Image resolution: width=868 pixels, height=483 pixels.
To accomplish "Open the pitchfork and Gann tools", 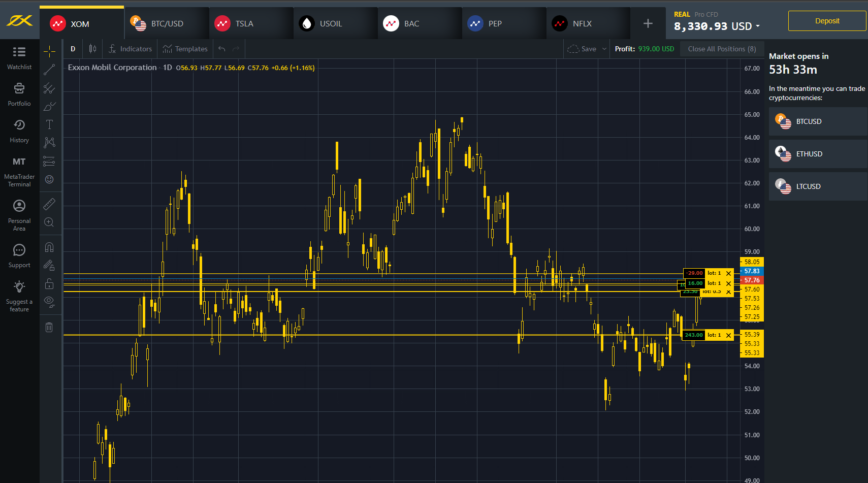I will (x=49, y=88).
